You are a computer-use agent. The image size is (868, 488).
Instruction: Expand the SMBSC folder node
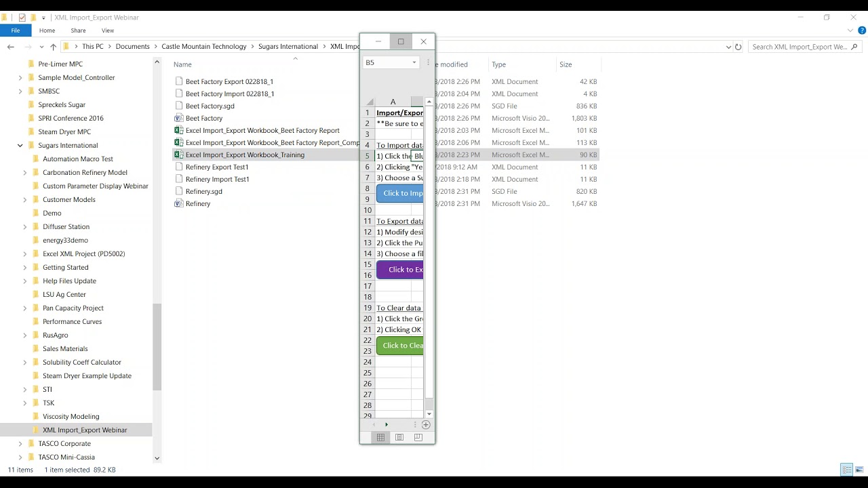point(20,91)
